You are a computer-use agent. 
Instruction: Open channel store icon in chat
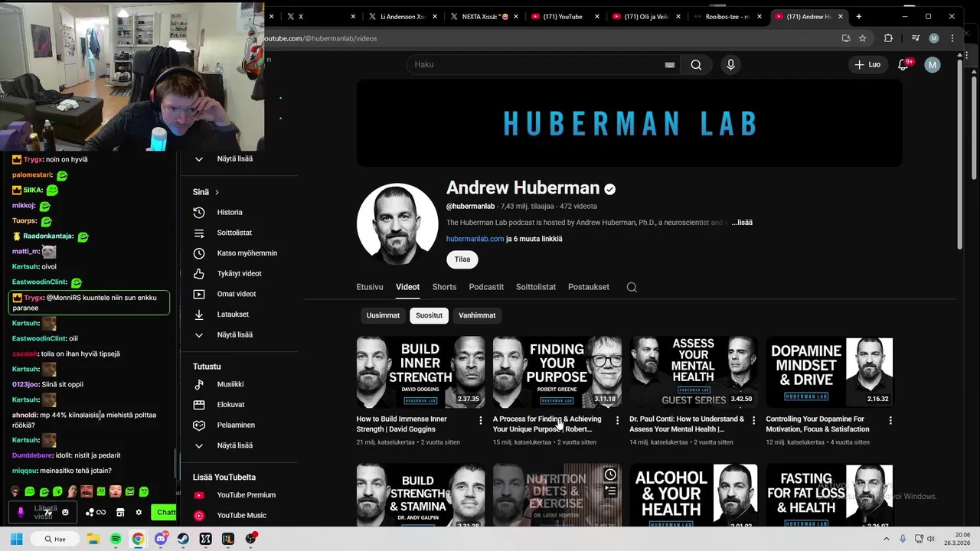click(120, 513)
